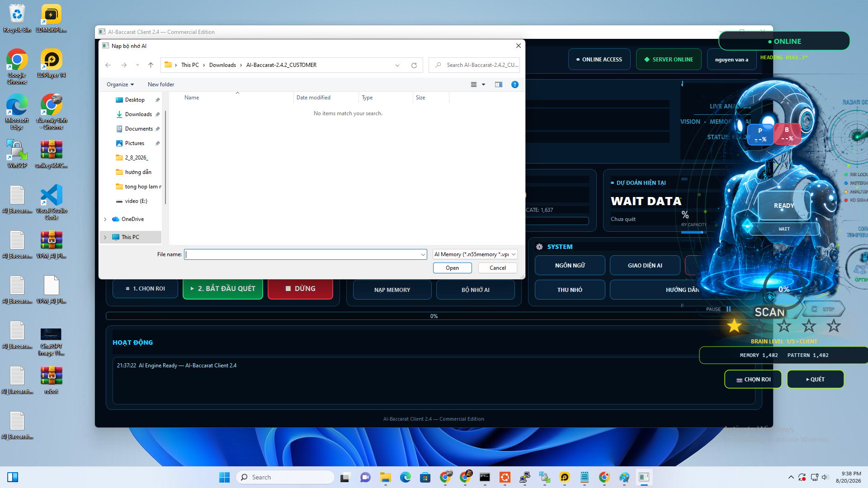Click the navigation pane scrollbar

pos(165,157)
